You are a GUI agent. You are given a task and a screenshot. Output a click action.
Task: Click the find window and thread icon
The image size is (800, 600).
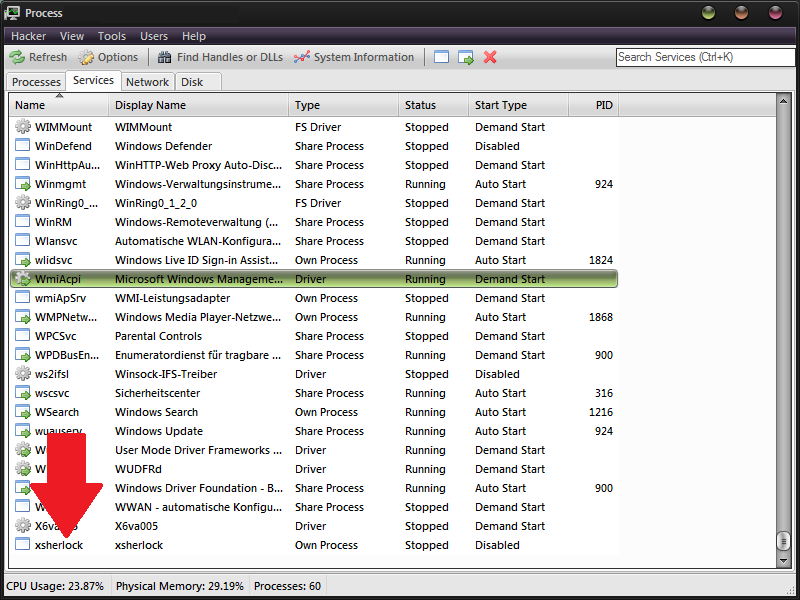click(466, 57)
